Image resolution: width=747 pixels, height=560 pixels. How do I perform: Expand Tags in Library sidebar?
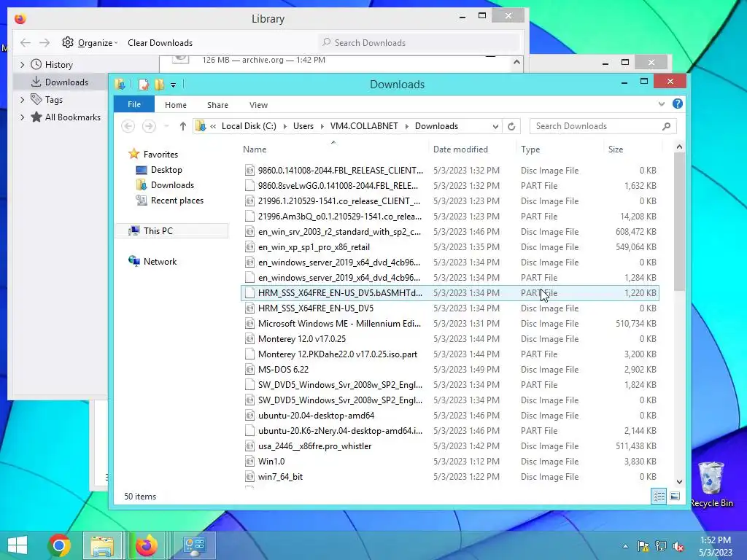(x=23, y=100)
